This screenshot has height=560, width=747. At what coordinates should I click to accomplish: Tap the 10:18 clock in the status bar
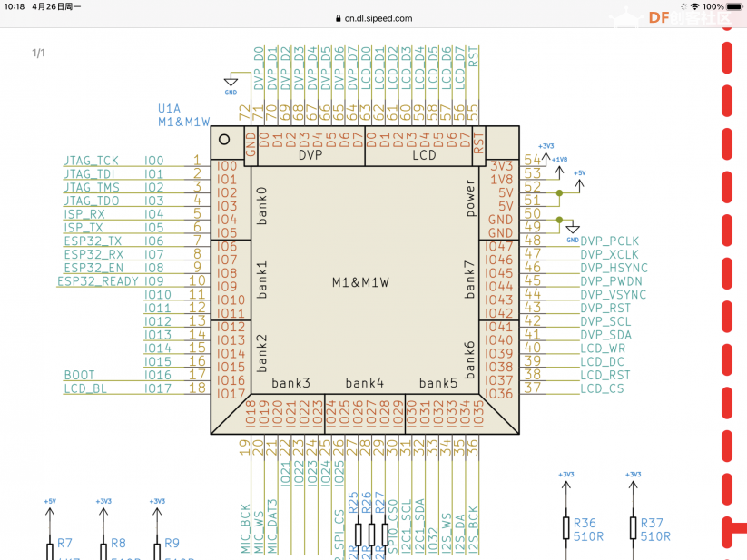15,6
